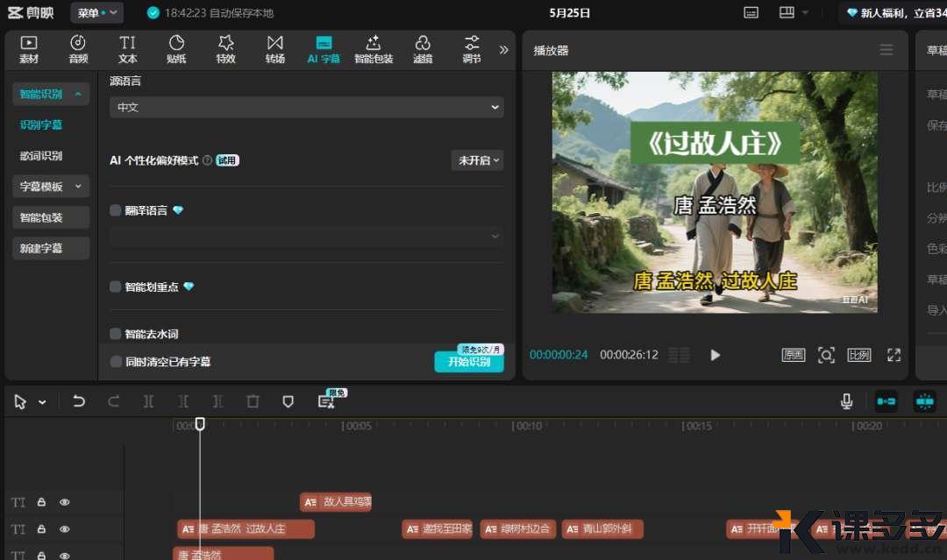Hide the 过故人庄 subtitle track
This screenshot has height=560, width=947.
point(65,529)
